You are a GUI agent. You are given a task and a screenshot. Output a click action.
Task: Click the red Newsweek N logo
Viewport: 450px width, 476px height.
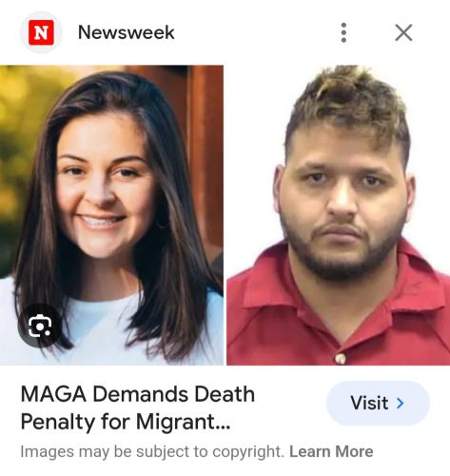click(x=41, y=32)
